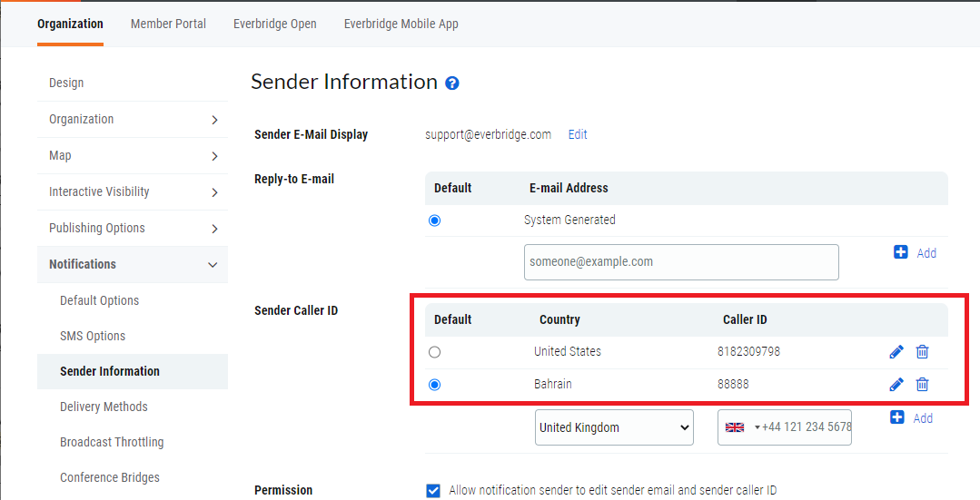Edit the Bahrain caller ID entry
Screen dimensions: 980x500
pyautogui.click(x=896, y=385)
